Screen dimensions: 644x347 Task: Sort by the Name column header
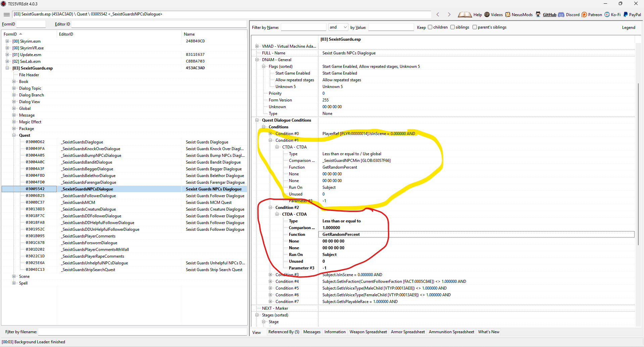tap(214, 34)
